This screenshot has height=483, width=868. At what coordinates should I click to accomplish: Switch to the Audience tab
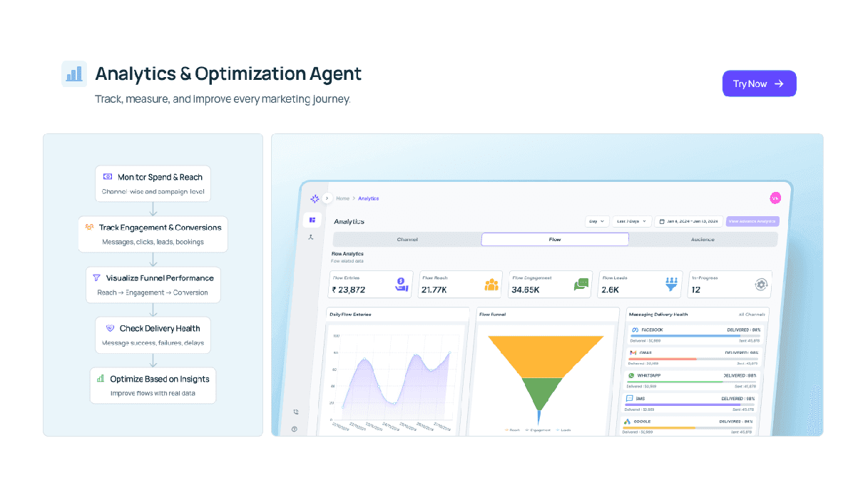(703, 240)
